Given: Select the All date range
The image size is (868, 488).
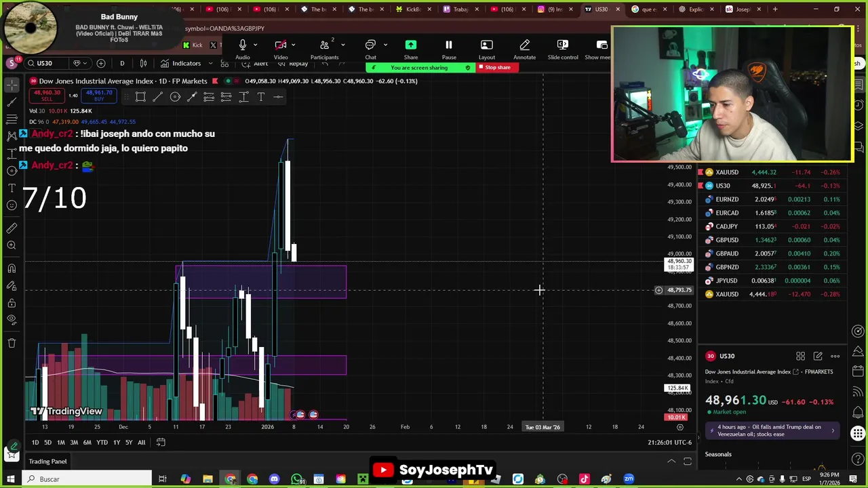Looking at the screenshot, I should 141,443.
